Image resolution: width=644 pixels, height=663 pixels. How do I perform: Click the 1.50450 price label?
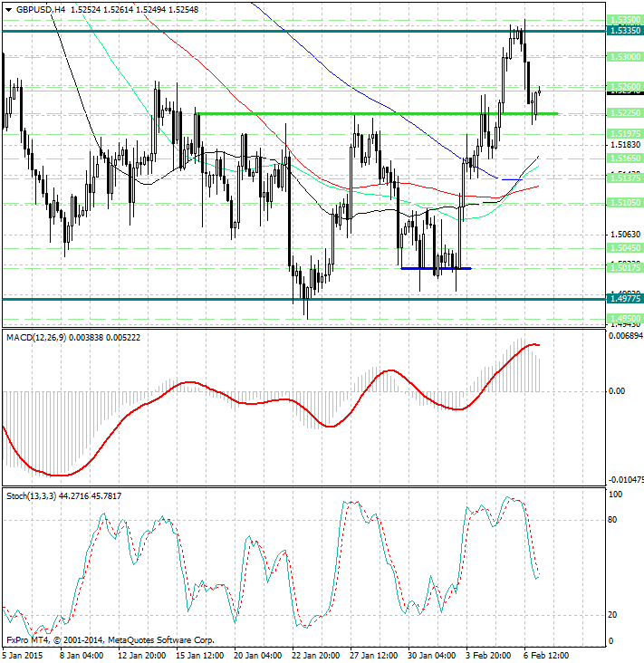click(x=625, y=248)
